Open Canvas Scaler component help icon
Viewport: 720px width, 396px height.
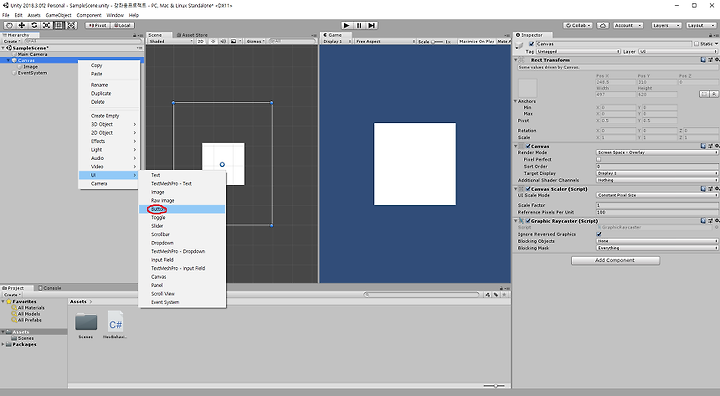(x=703, y=189)
